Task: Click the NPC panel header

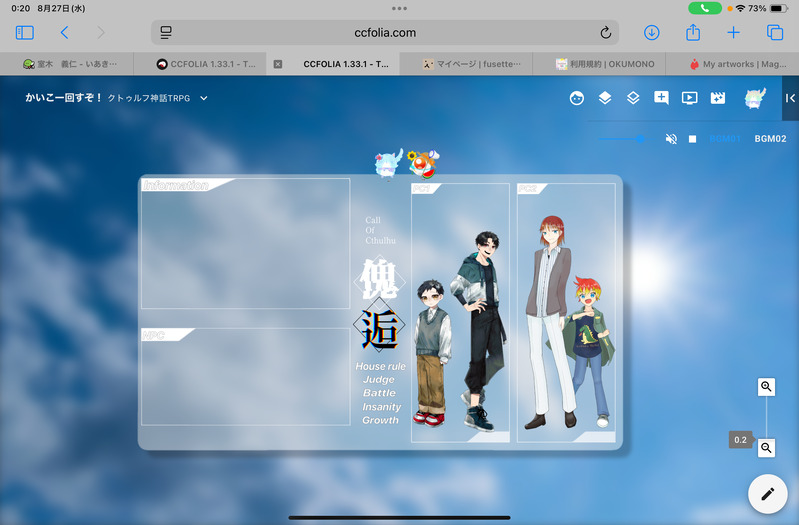Action: 154,335
